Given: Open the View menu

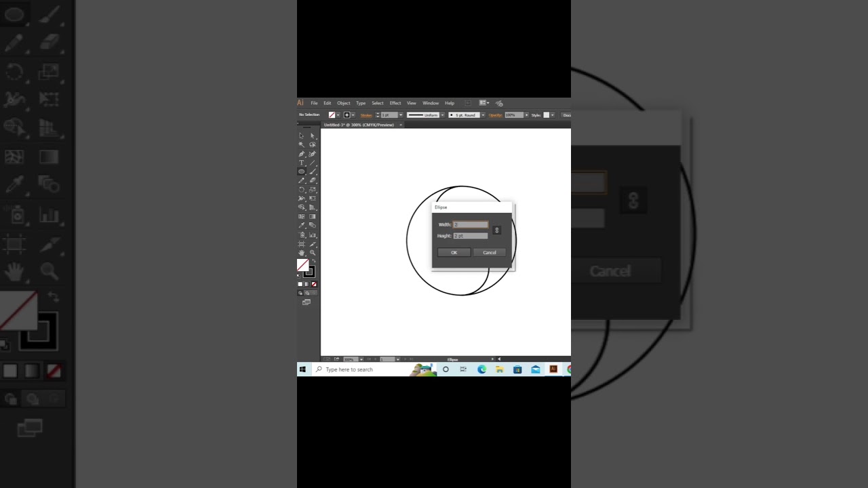Looking at the screenshot, I should pos(412,103).
